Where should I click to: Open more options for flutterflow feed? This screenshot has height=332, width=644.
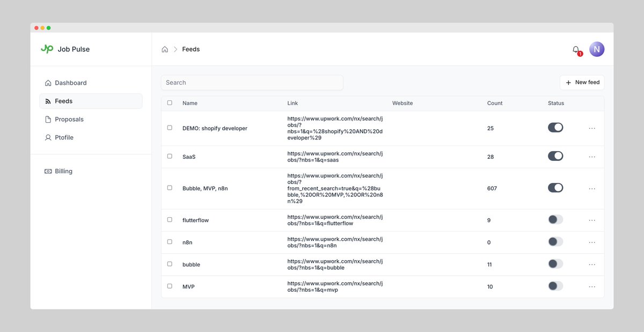coord(592,220)
